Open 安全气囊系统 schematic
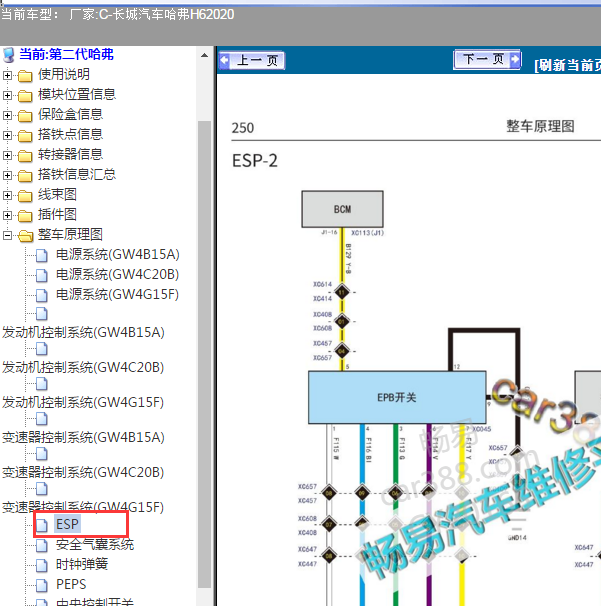The image size is (601, 606). [95, 545]
